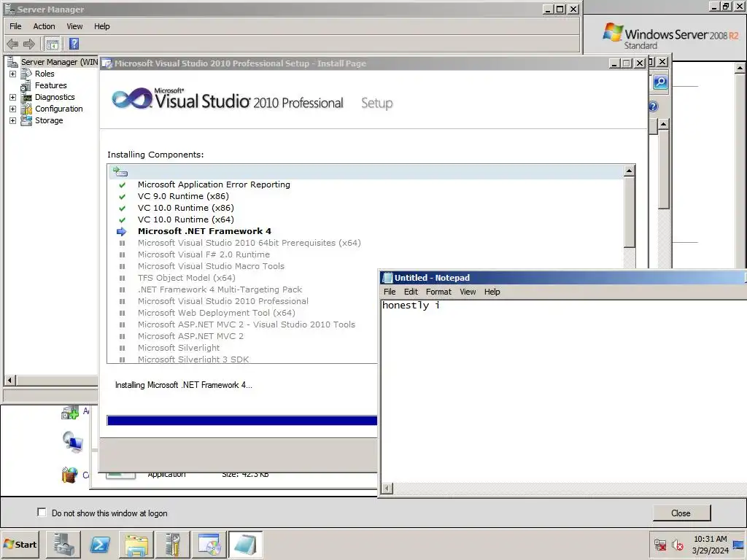Open the Action menu in Server Manager

pyautogui.click(x=44, y=26)
